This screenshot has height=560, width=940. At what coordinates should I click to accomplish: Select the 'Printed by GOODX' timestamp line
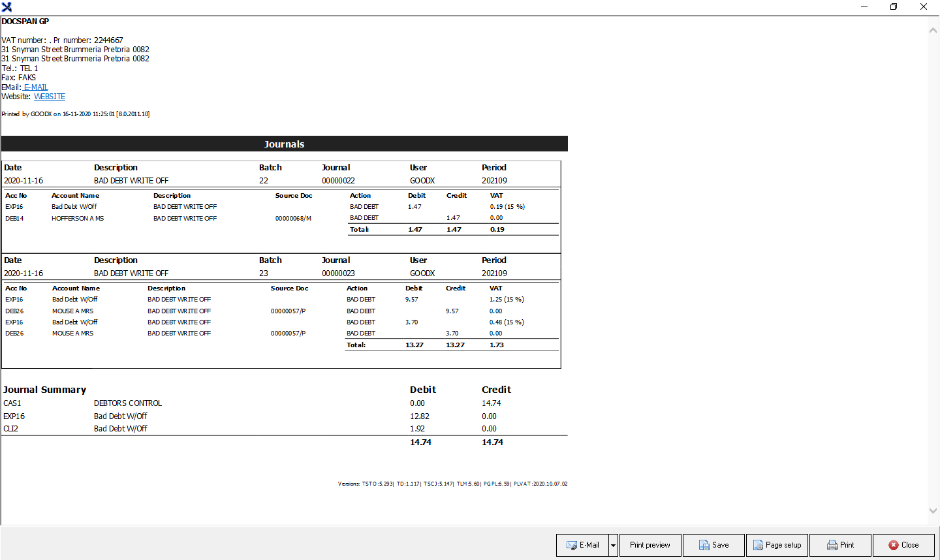[76, 114]
